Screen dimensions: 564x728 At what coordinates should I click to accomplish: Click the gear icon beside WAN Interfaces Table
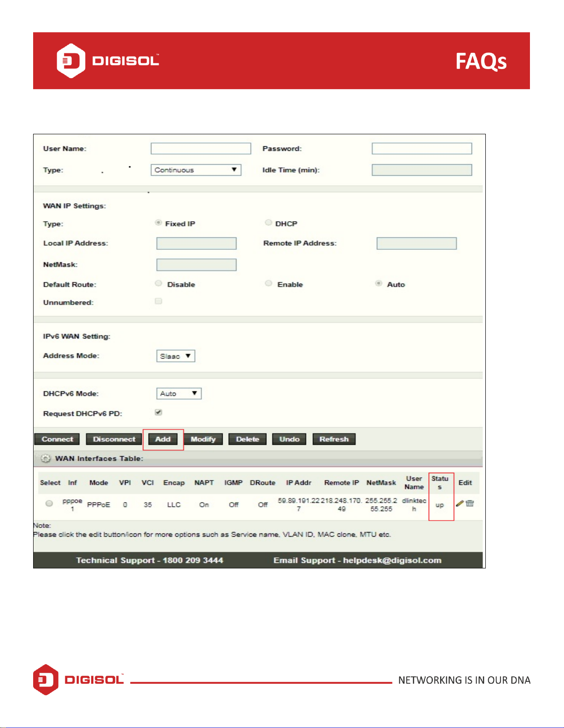tap(46, 459)
